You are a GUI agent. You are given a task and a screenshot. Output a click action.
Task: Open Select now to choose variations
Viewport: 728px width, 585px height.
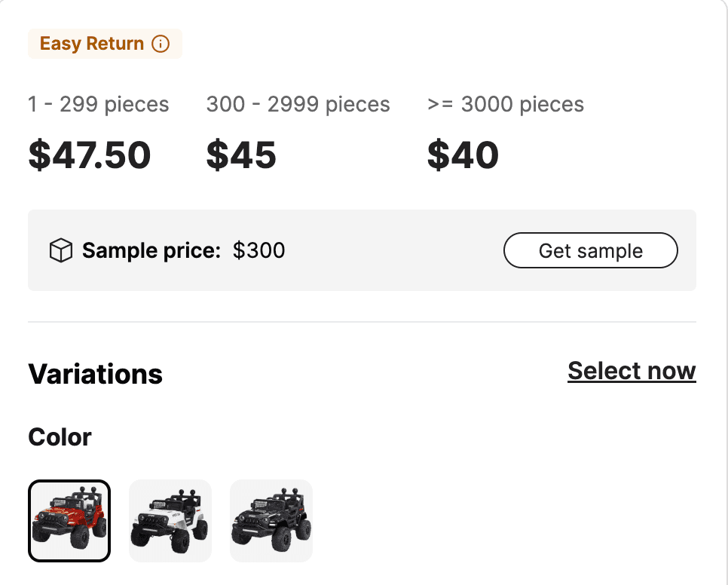click(x=632, y=371)
